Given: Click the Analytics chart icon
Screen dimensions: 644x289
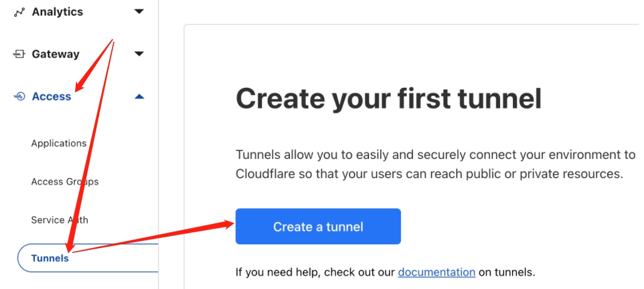Looking at the screenshot, I should pos(19,12).
